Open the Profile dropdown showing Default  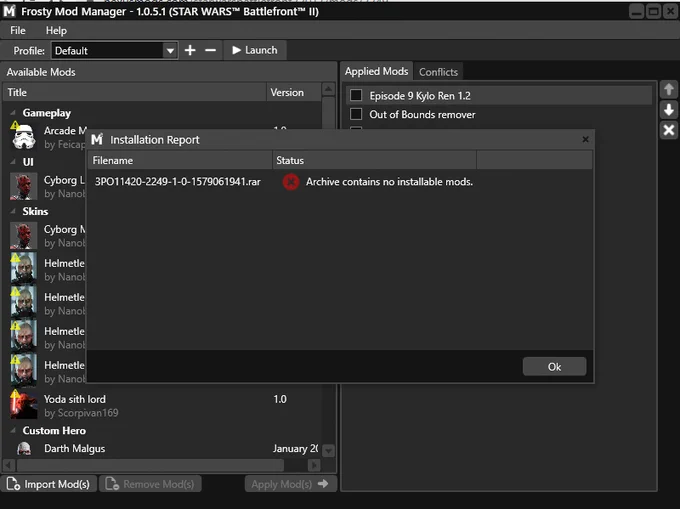coord(114,51)
